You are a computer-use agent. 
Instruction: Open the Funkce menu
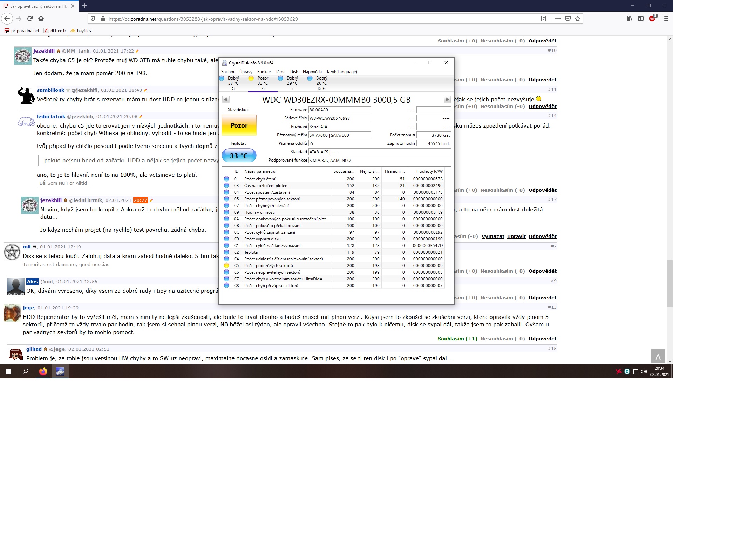point(264,72)
